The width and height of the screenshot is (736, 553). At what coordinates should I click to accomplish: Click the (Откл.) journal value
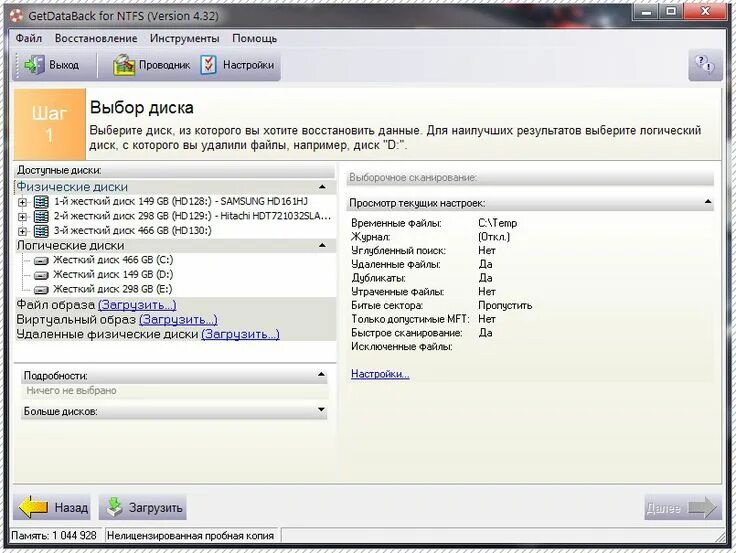(x=494, y=237)
